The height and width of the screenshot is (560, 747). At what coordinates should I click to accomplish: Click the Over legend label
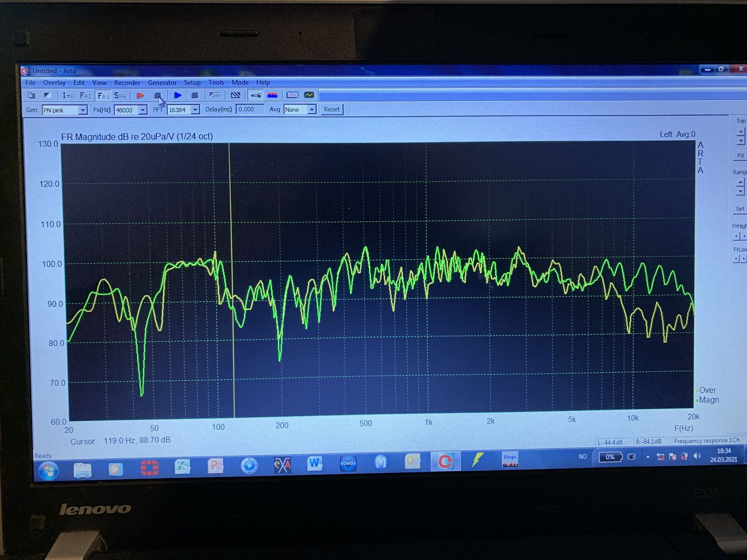pyautogui.click(x=707, y=390)
